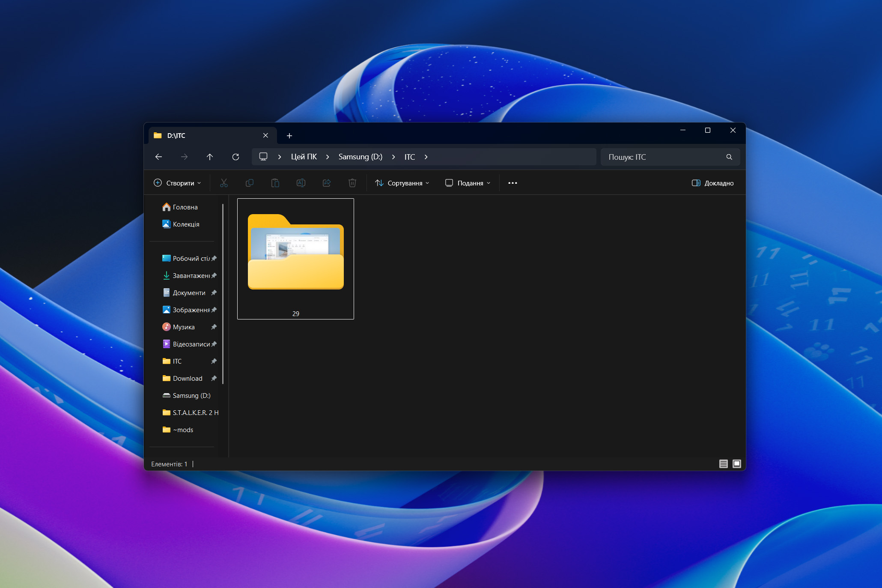Click the Rename icon

(x=301, y=183)
